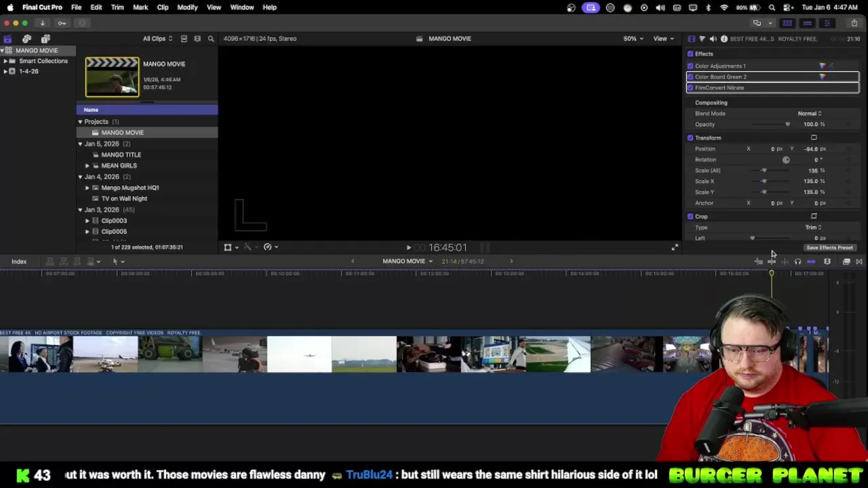Open the Share export button
This screenshot has height=488, width=868.
click(854, 23)
